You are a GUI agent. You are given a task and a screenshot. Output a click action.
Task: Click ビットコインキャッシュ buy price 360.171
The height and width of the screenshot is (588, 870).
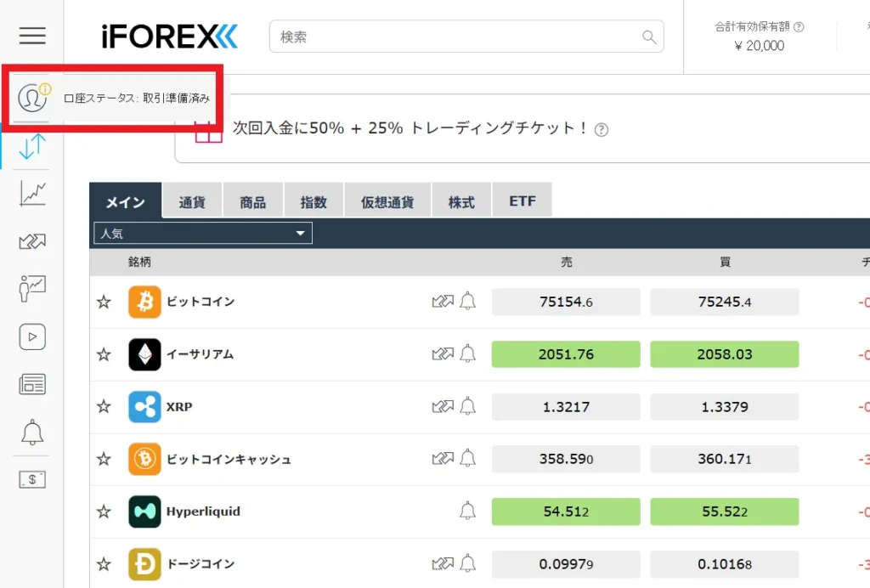click(x=725, y=459)
